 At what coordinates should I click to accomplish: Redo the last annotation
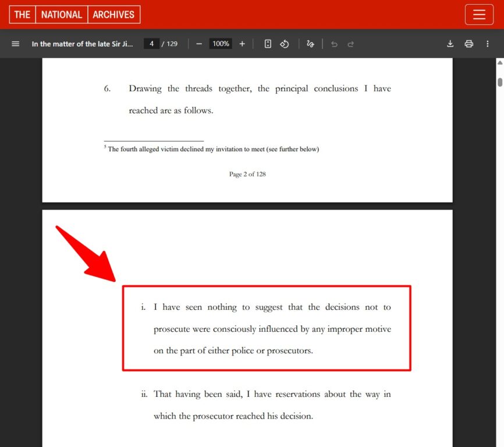coord(350,44)
